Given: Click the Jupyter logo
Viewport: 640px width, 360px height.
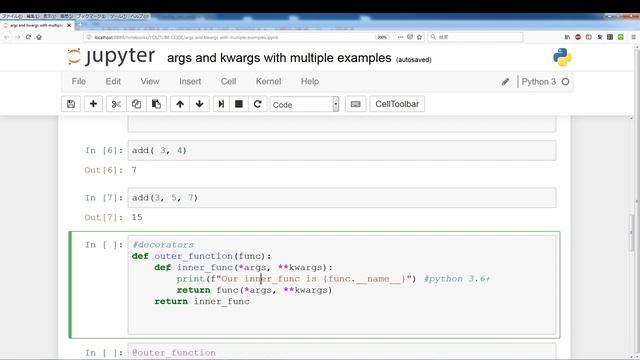Looking at the screenshot, I should coord(111,56).
